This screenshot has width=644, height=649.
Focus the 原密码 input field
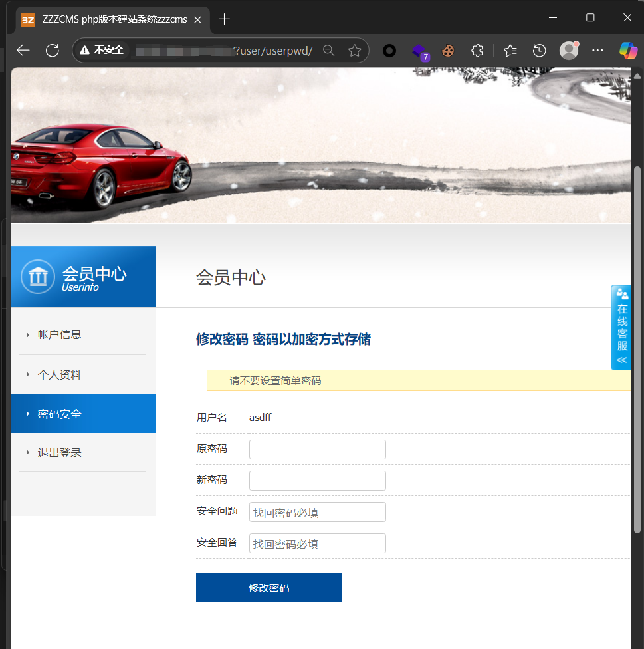[x=317, y=450]
